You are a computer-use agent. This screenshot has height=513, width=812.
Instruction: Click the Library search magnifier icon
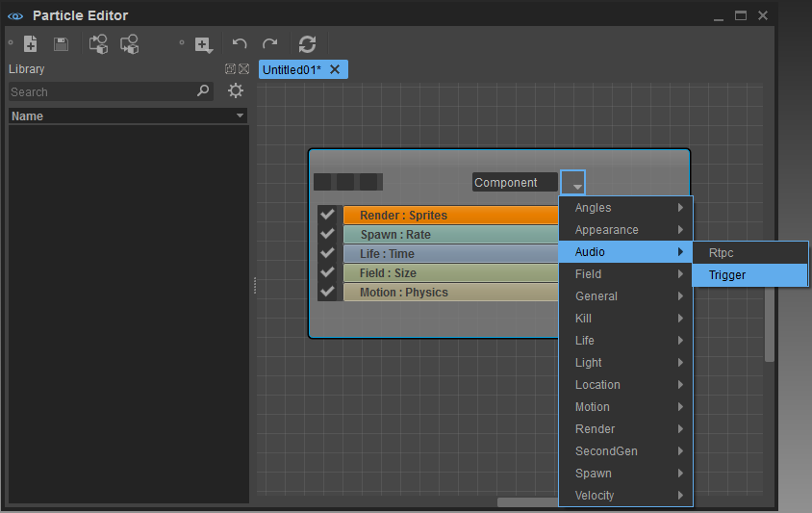(203, 90)
